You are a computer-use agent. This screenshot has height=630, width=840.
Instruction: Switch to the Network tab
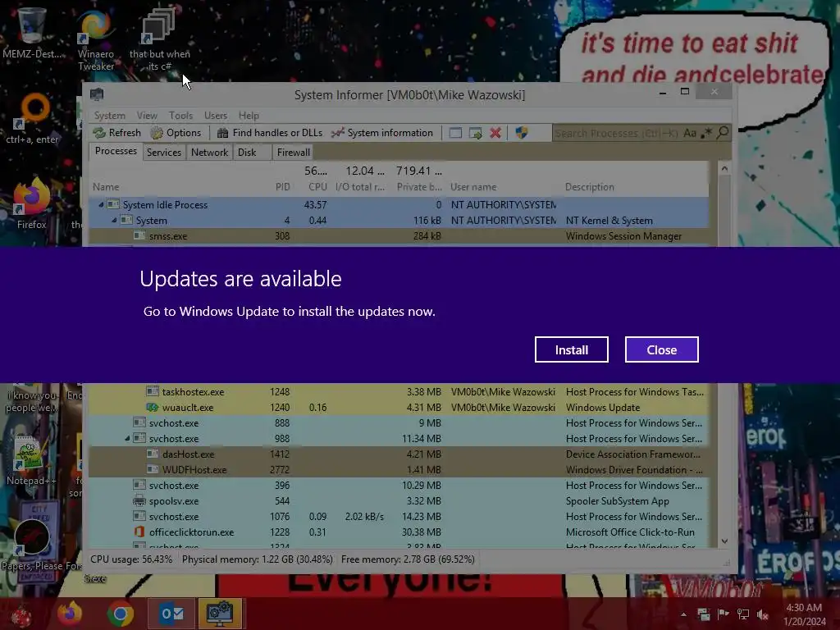[x=209, y=152]
